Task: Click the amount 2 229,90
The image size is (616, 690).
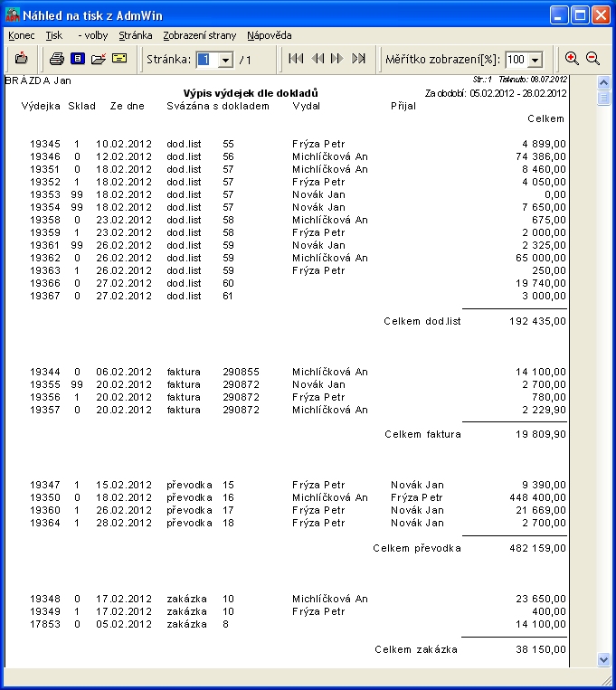Action: coord(545,410)
